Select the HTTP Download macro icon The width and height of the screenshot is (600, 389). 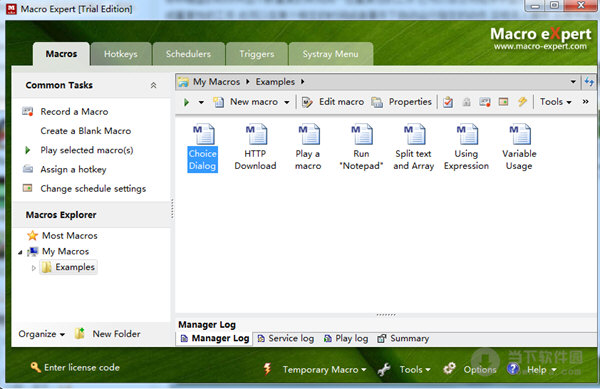pos(256,134)
